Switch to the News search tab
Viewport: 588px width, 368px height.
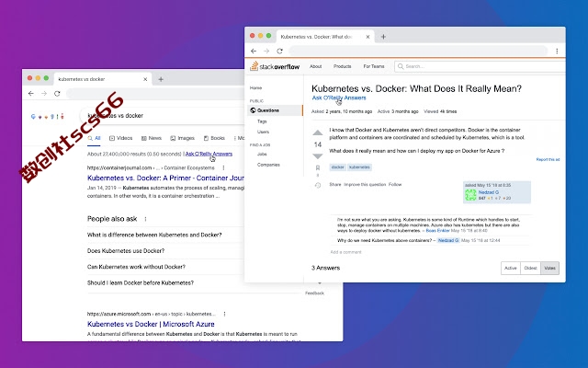pyautogui.click(x=151, y=138)
